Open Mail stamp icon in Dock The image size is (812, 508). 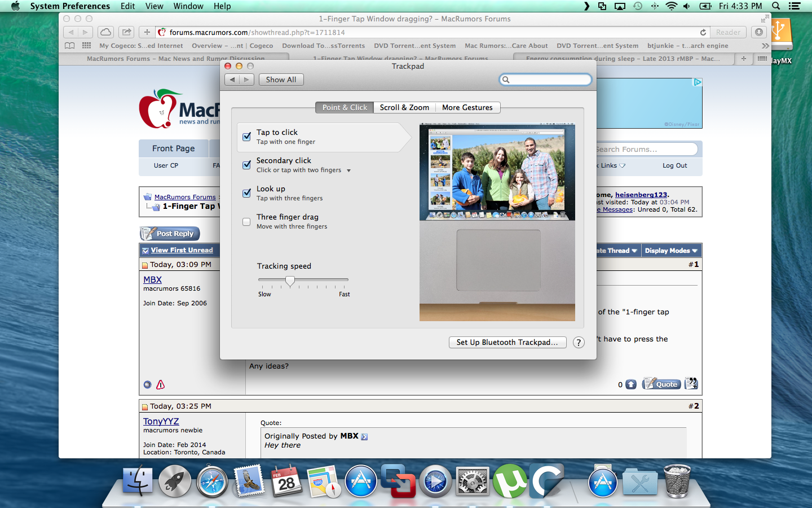pyautogui.click(x=249, y=481)
